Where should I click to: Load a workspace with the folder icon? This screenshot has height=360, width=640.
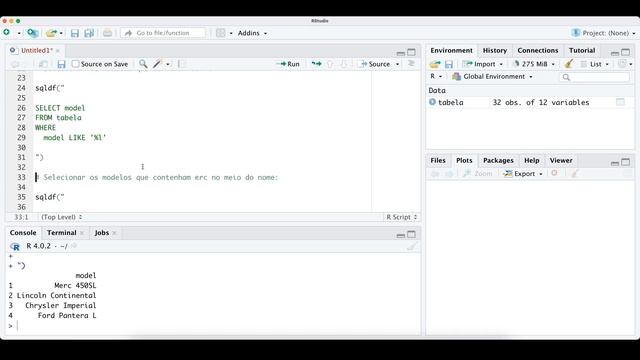pyautogui.click(x=435, y=64)
